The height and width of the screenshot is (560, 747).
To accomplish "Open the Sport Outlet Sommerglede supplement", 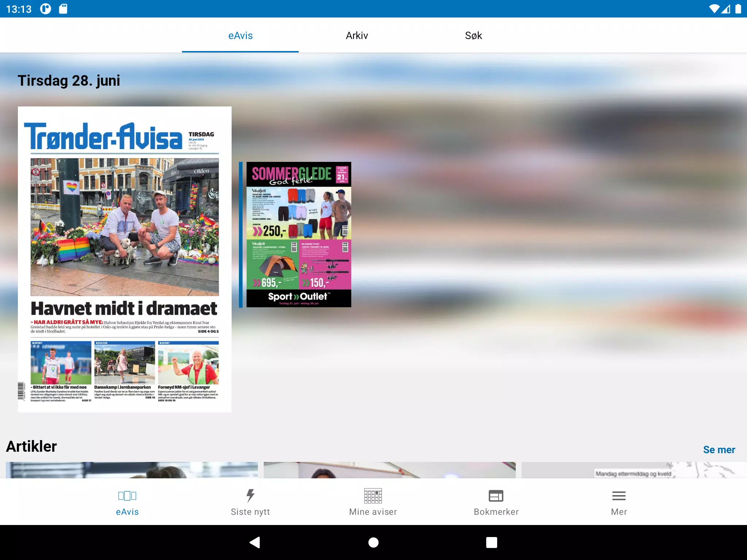I will [299, 234].
